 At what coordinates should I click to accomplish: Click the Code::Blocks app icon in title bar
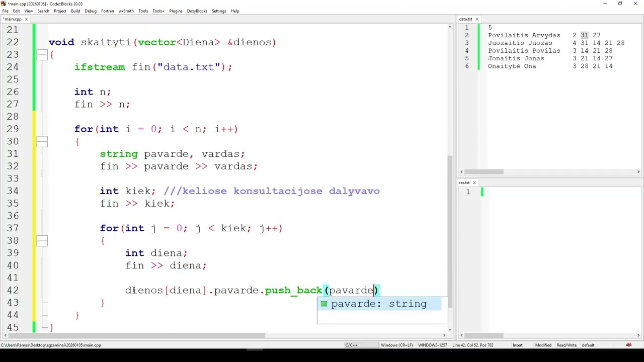(x=3, y=4)
